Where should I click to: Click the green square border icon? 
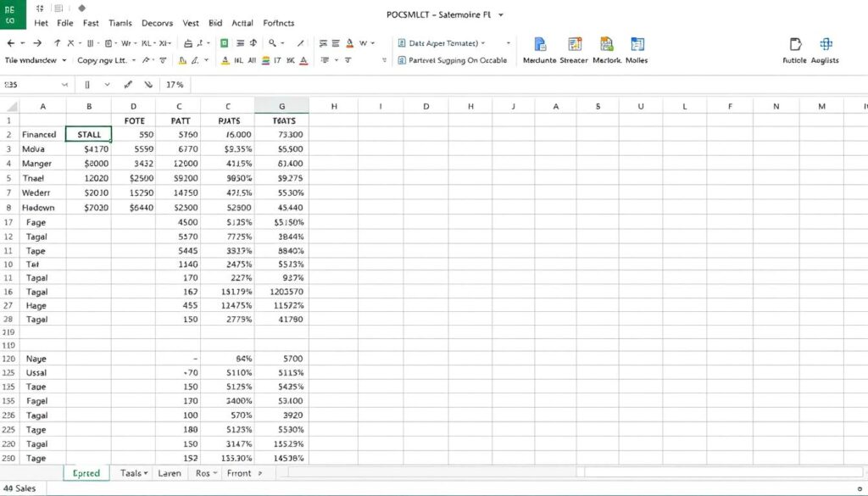pyautogui.click(x=224, y=43)
